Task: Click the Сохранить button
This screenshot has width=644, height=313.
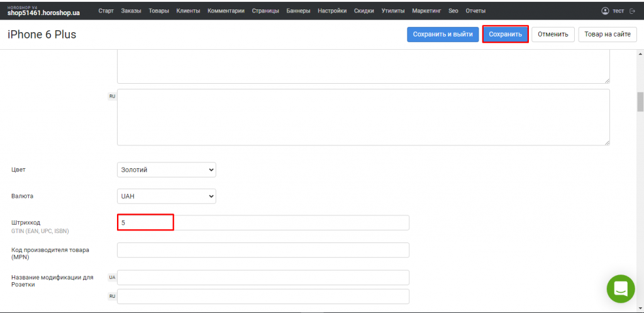Action: point(505,35)
